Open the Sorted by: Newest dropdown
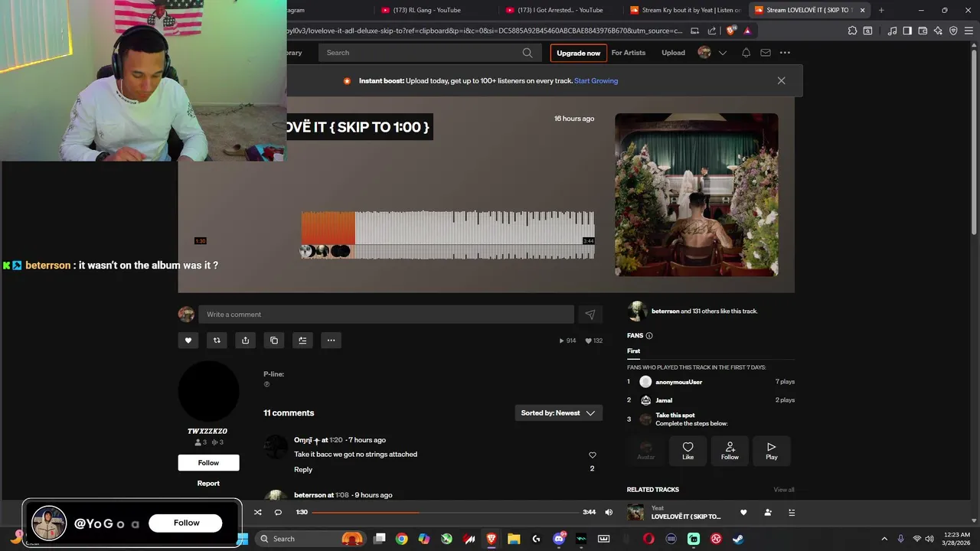Viewport: 980px width, 551px height. click(558, 413)
